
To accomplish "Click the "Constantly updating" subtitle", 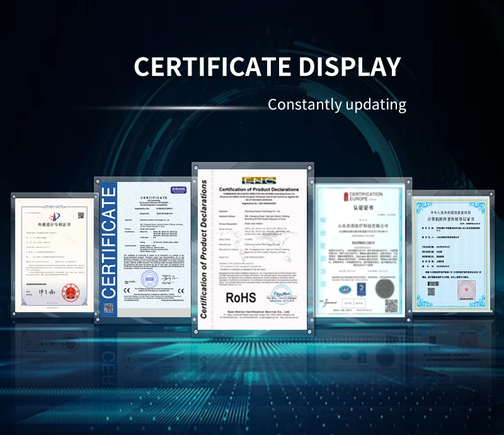I will (337, 105).
